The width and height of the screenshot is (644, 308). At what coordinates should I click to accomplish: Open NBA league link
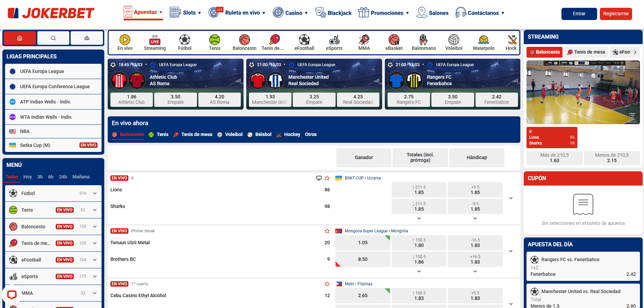coord(53,131)
